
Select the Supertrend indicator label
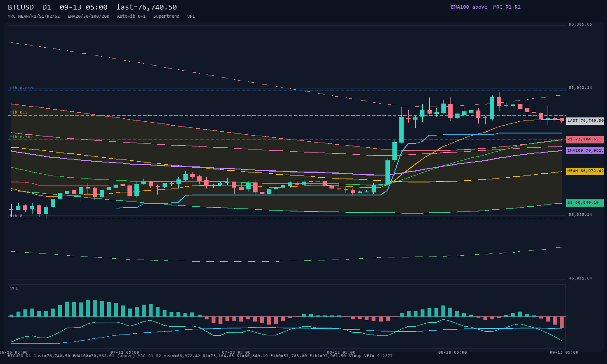click(166, 16)
